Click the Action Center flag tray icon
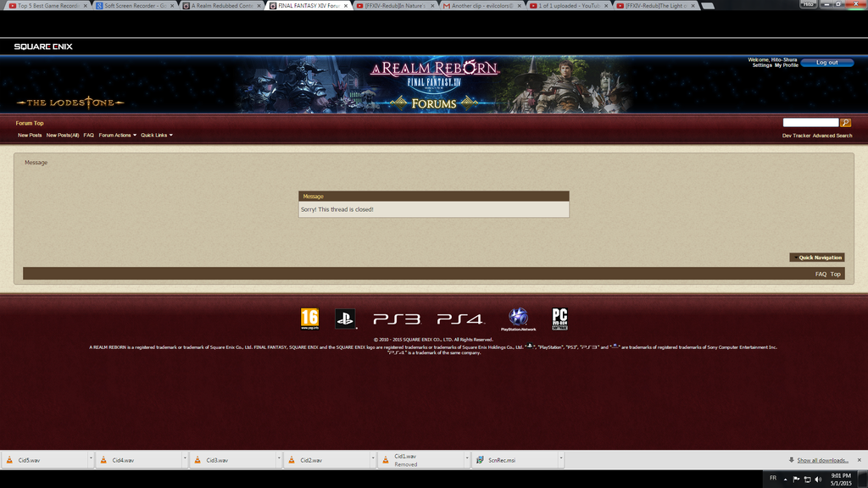 (796, 480)
